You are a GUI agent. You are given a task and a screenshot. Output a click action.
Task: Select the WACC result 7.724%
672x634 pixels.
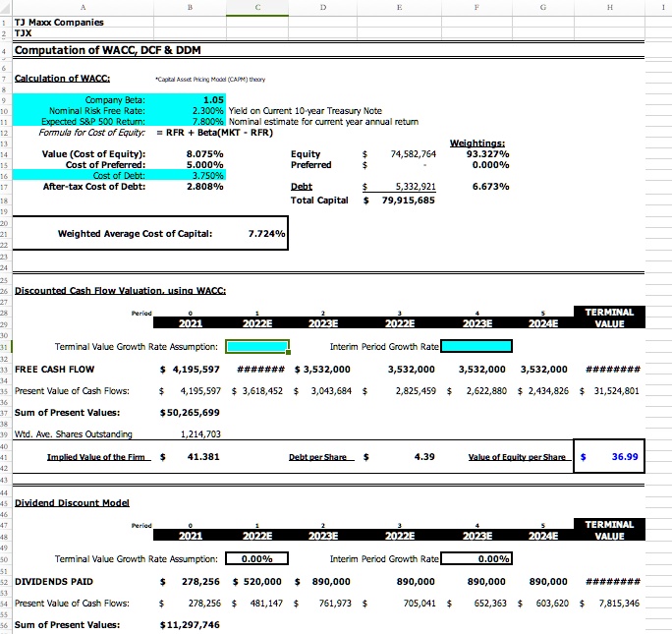(x=266, y=234)
